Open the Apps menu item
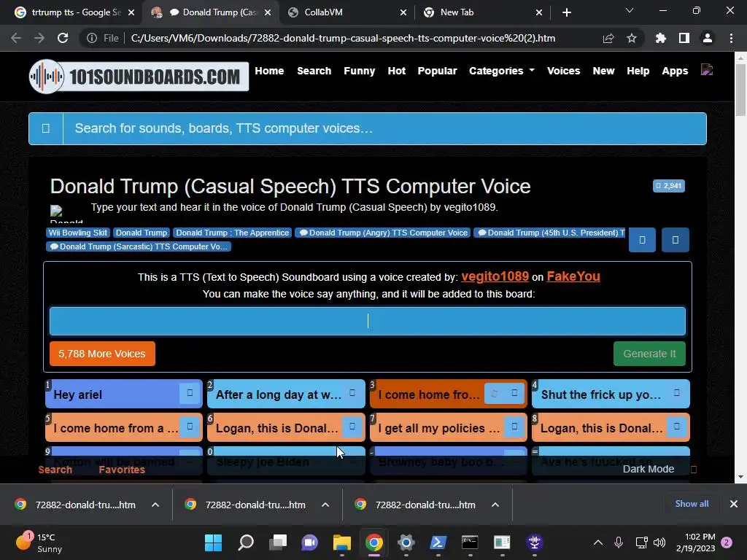 pos(675,71)
